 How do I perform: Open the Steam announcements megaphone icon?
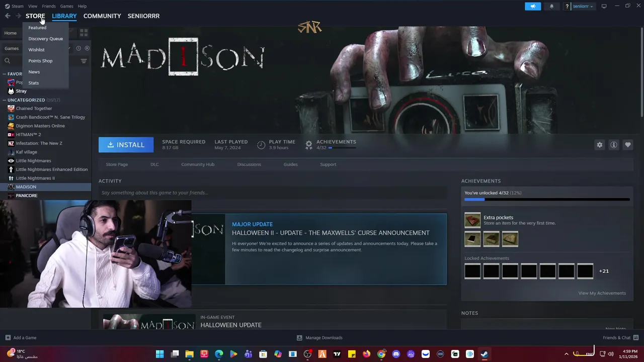(533, 6)
